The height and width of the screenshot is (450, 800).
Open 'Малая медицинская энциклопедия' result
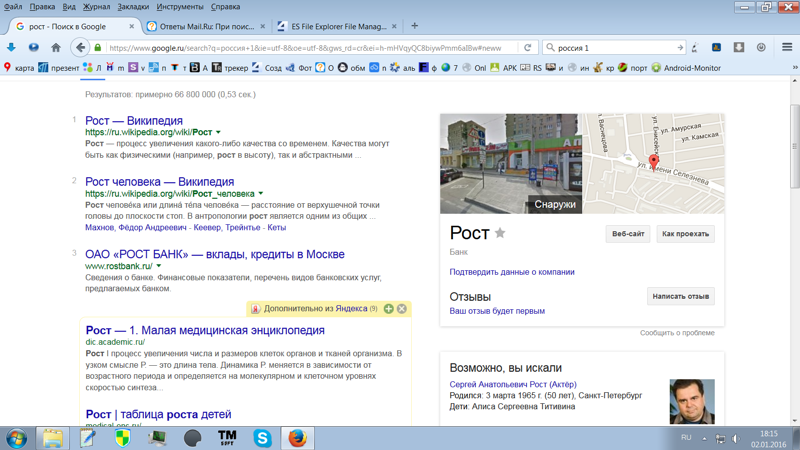[205, 330]
